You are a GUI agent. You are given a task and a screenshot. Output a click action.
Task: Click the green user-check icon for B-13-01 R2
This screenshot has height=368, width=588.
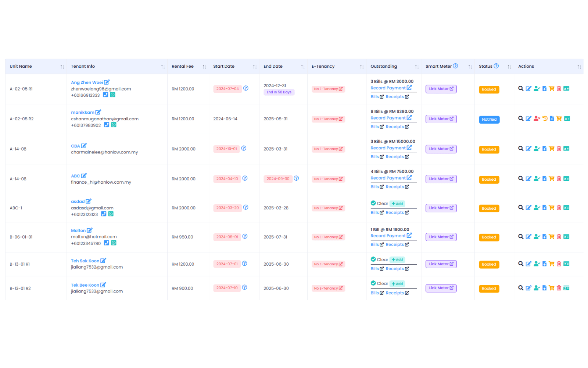(537, 288)
